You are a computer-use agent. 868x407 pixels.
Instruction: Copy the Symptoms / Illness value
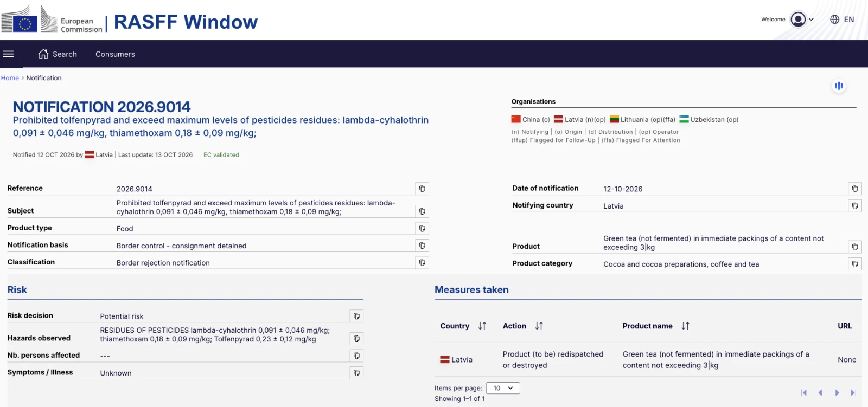point(356,373)
